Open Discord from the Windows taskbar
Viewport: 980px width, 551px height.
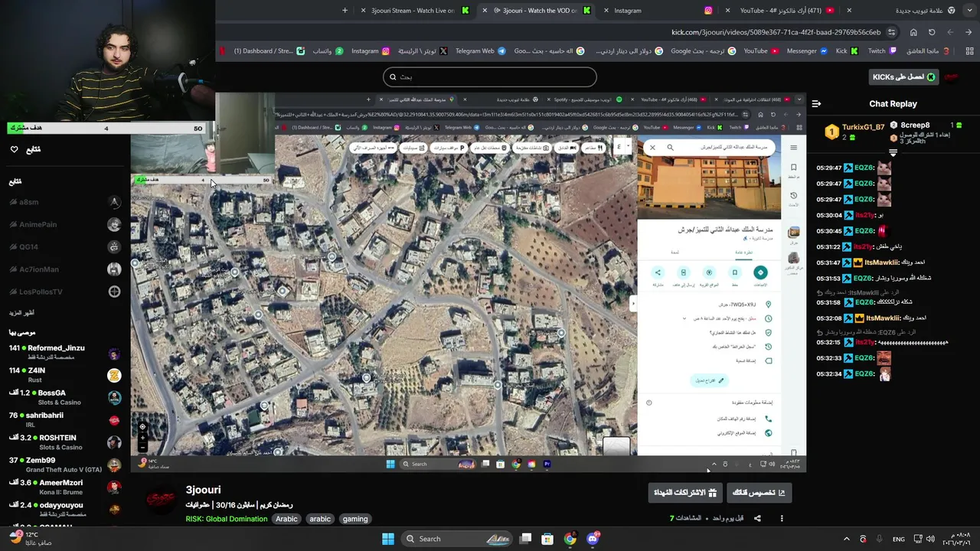[592, 539]
